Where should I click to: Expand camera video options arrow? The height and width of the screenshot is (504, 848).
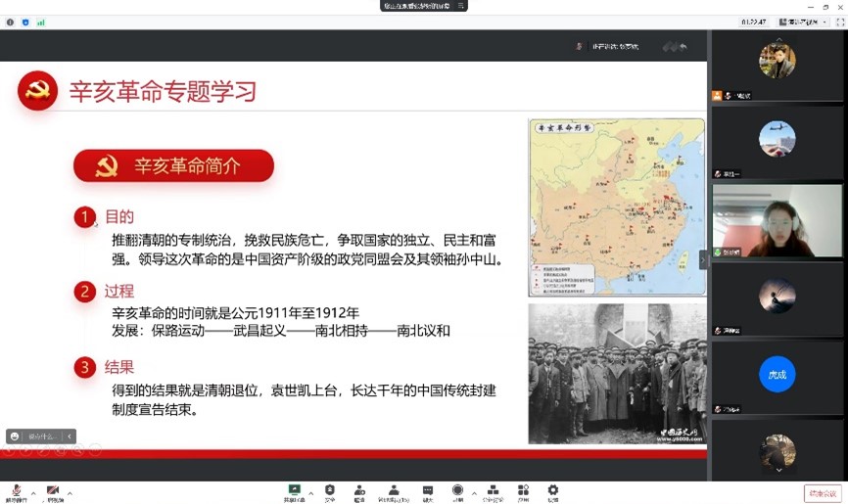pos(70,492)
